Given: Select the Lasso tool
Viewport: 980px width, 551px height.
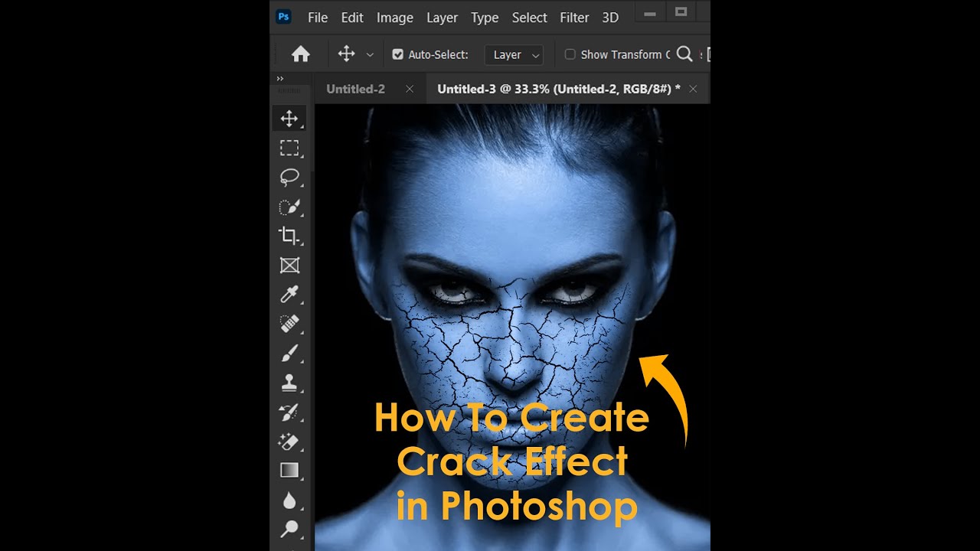Looking at the screenshot, I should click(x=289, y=178).
